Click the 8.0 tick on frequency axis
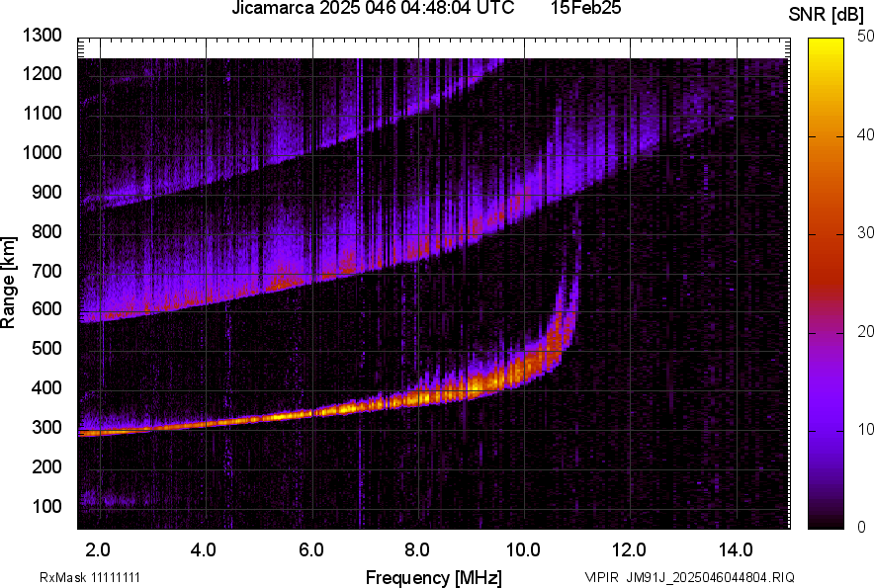 417,548
